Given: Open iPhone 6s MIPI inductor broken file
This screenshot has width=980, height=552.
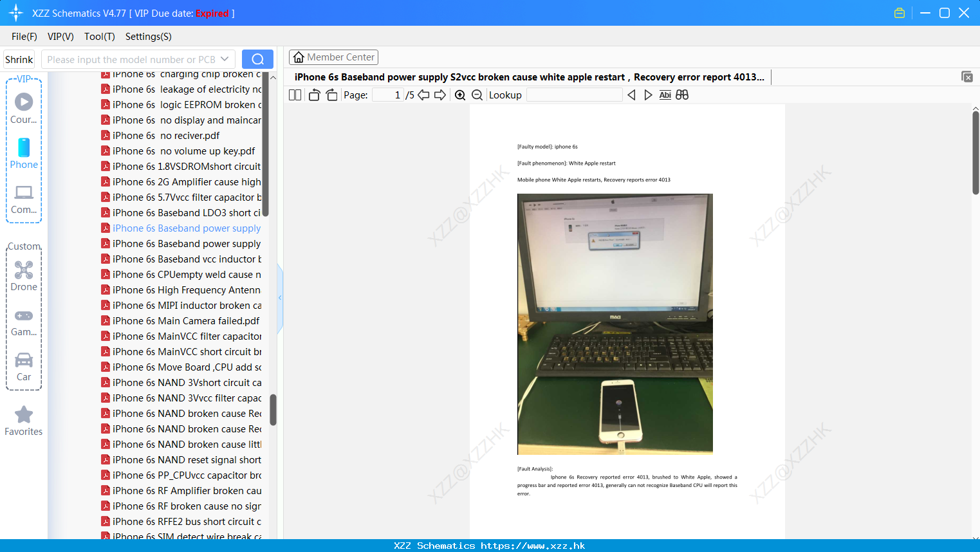Looking at the screenshot, I should pos(181,306).
